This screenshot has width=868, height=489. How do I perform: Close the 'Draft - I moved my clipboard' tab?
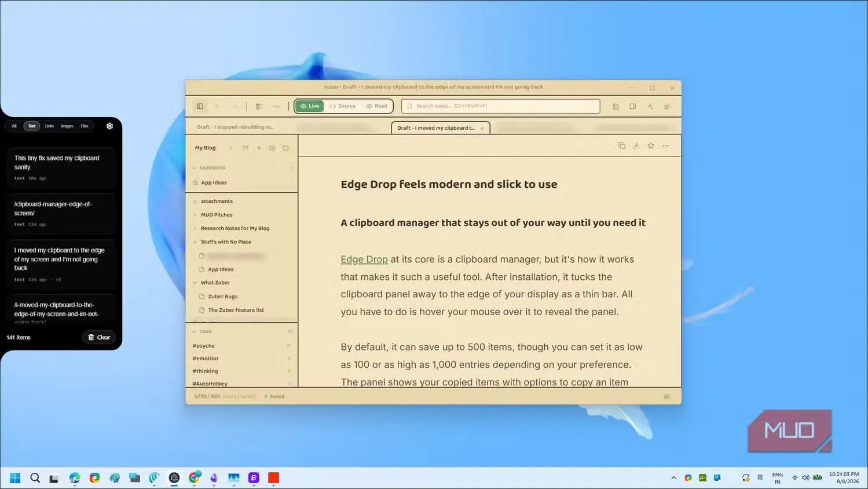click(482, 128)
